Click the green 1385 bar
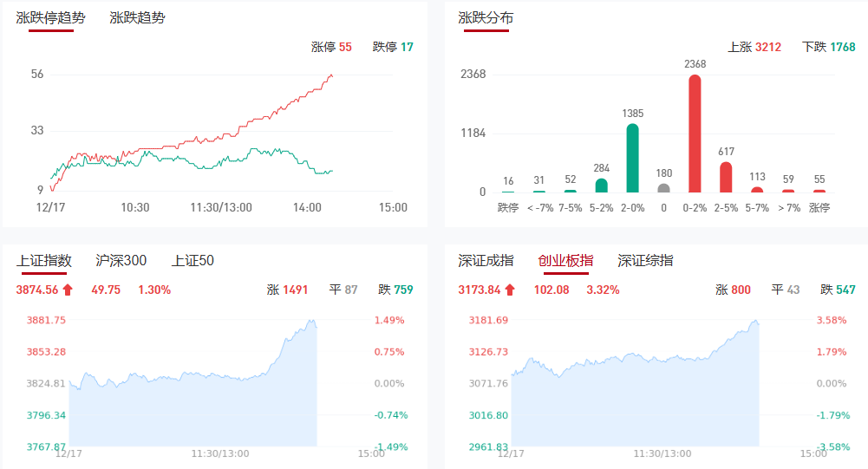 tap(632, 158)
